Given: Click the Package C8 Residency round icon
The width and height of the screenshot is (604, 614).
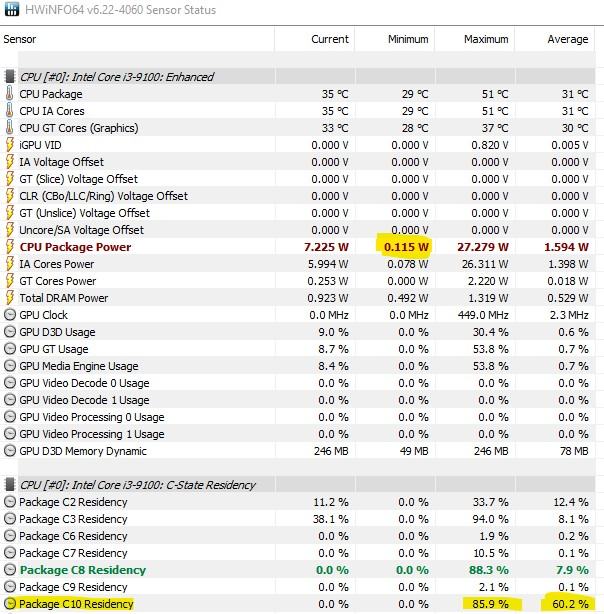Looking at the screenshot, I should [9, 570].
